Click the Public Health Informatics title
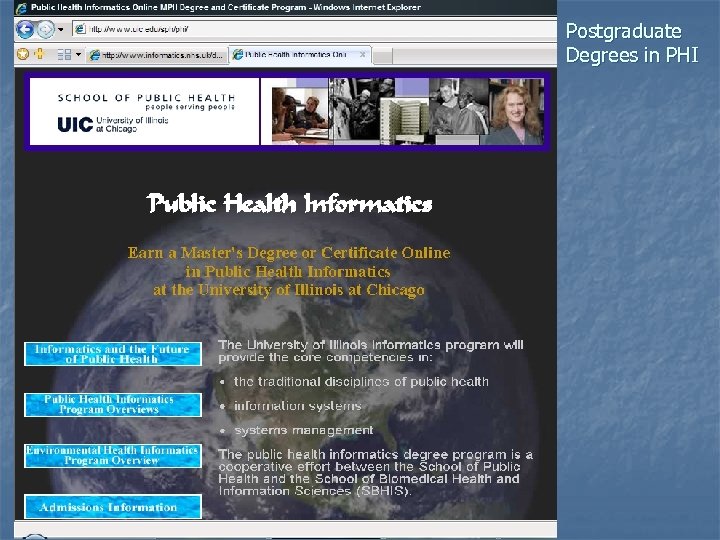Image resolution: width=720 pixels, height=540 pixels. (289, 203)
